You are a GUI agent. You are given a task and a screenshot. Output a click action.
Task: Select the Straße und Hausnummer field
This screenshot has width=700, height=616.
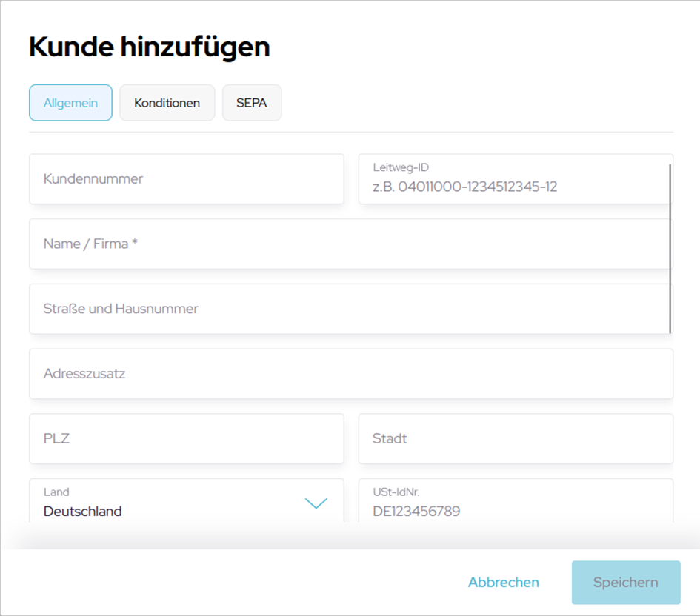coord(348,309)
